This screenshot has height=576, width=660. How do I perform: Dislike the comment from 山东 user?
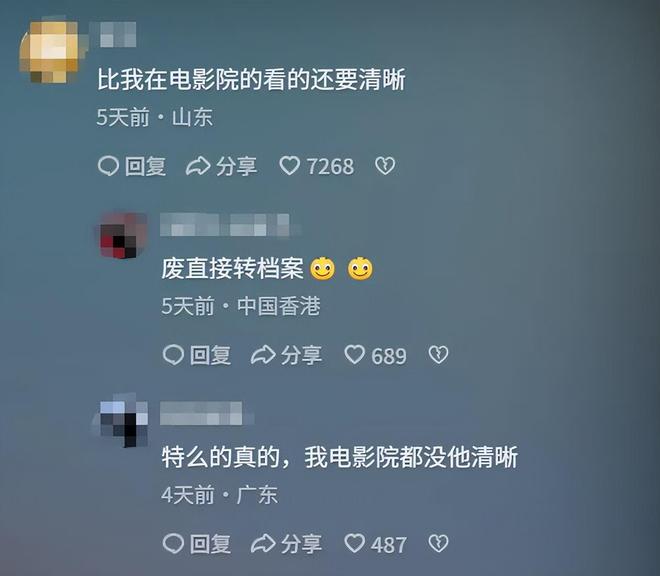pos(385,165)
